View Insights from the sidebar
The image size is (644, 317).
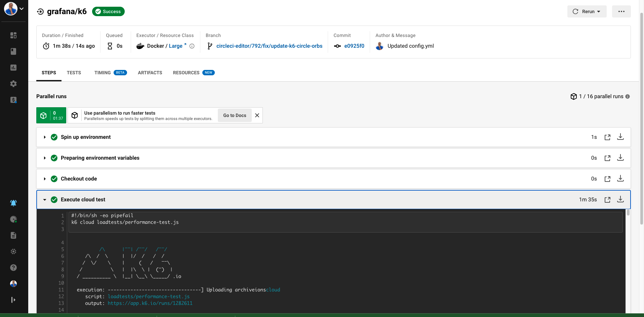13,68
